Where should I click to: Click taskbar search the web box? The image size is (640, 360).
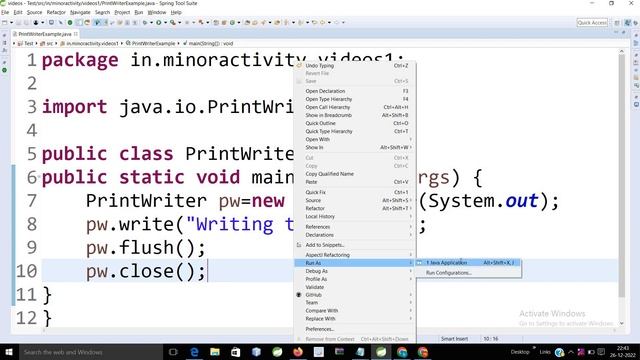point(90,352)
